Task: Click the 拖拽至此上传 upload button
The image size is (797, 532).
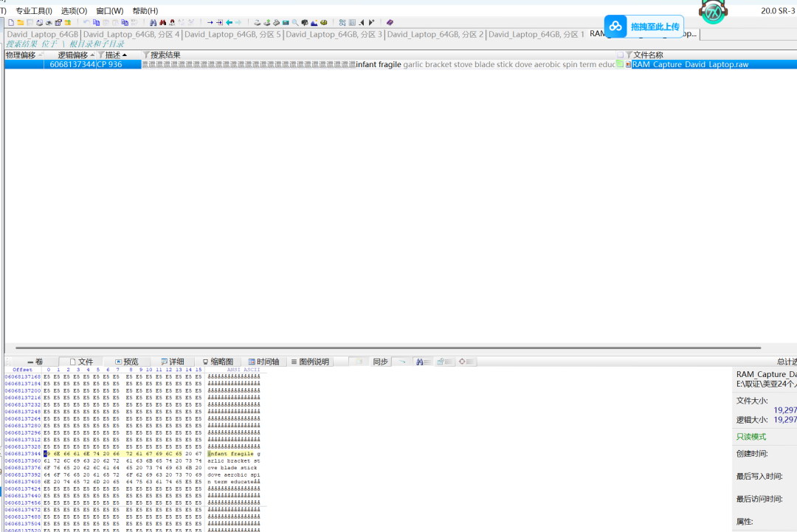Action: pyautogui.click(x=644, y=27)
